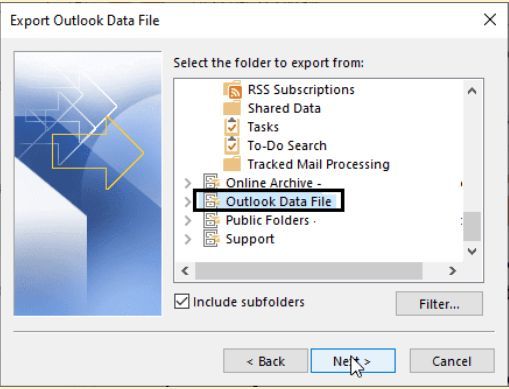The width and height of the screenshot is (509, 389).
Task: Expand the Online Archive node
Action: click(188, 183)
